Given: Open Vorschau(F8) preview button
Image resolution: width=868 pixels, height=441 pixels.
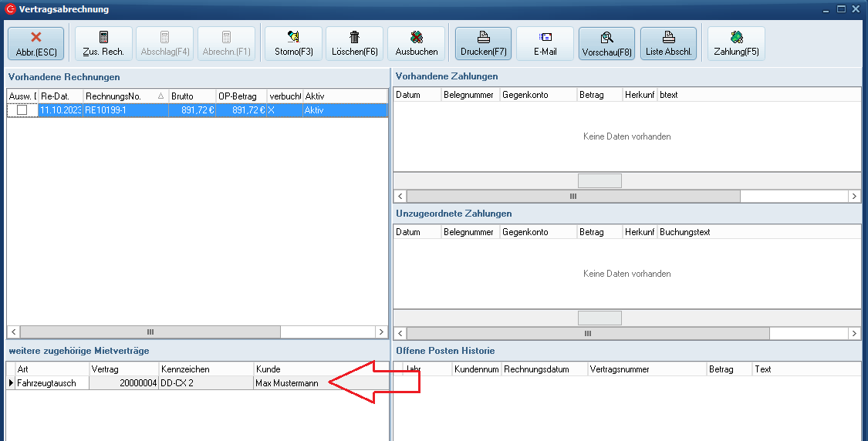Looking at the screenshot, I should pyautogui.click(x=606, y=43).
